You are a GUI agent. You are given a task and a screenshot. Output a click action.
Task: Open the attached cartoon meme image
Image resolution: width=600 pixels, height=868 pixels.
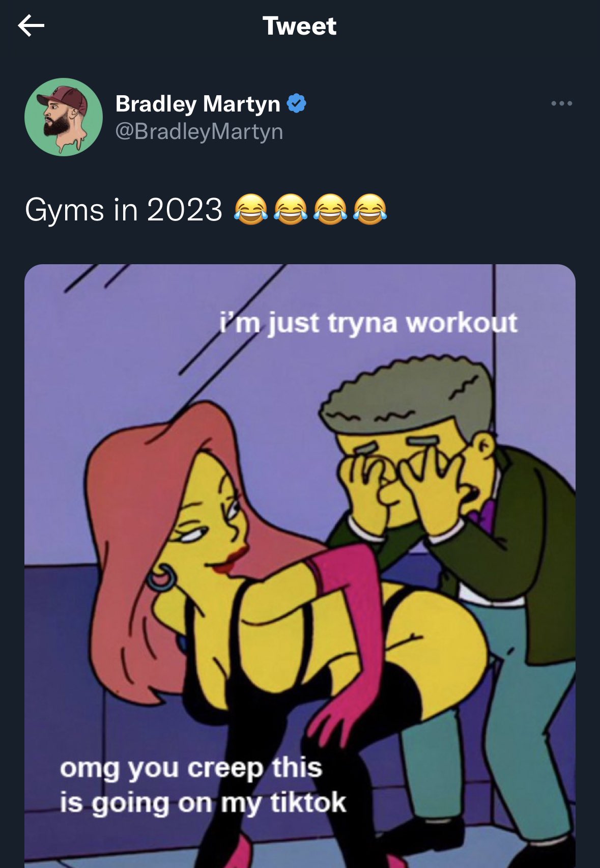[x=300, y=566]
